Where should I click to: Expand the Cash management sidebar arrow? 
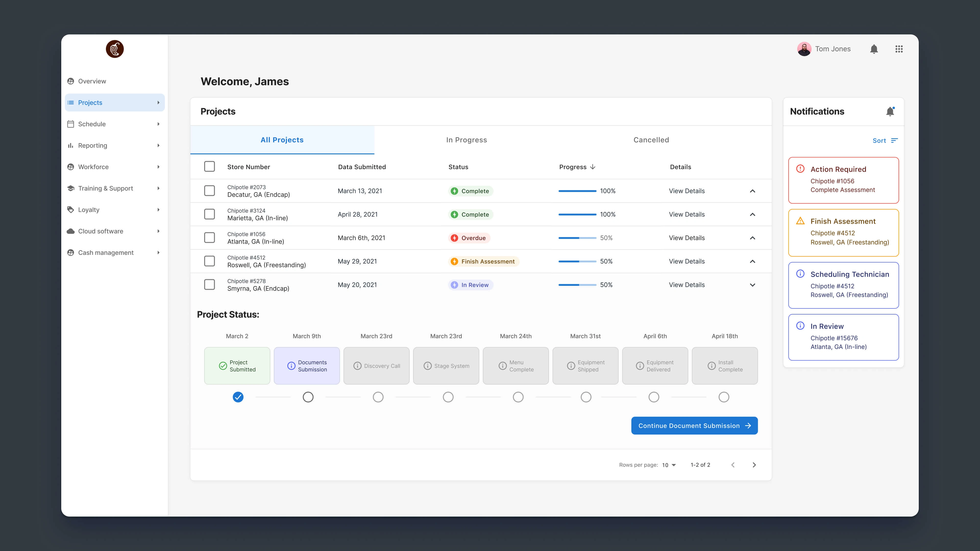point(159,253)
